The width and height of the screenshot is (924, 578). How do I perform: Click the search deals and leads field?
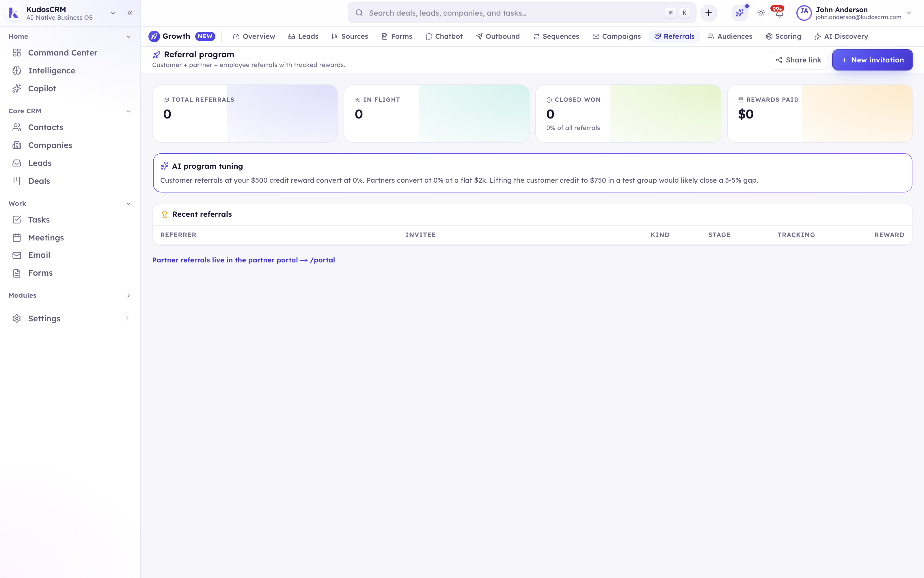521,13
